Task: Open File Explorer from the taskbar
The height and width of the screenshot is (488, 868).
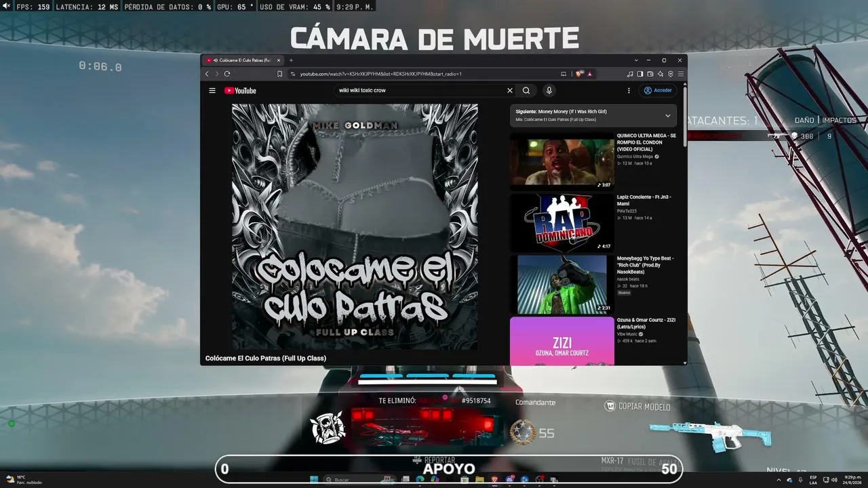Action: pos(479,480)
